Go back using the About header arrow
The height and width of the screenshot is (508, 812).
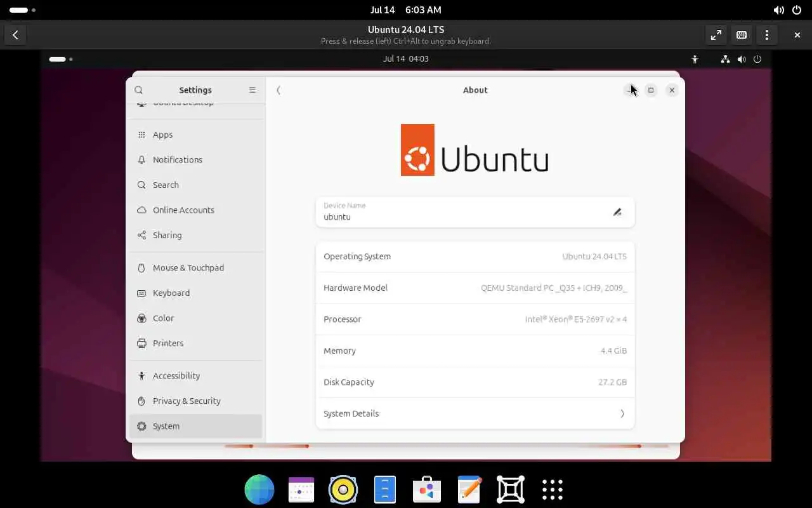pyautogui.click(x=278, y=90)
